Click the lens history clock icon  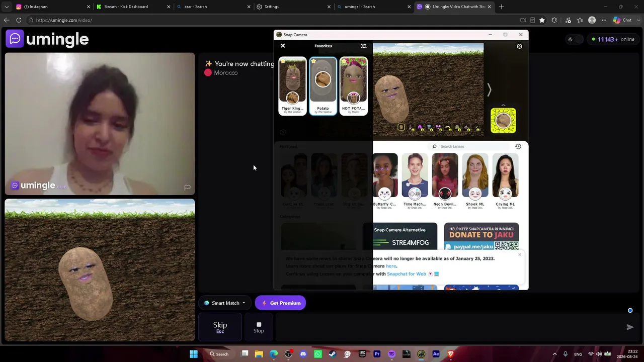coord(518,146)
